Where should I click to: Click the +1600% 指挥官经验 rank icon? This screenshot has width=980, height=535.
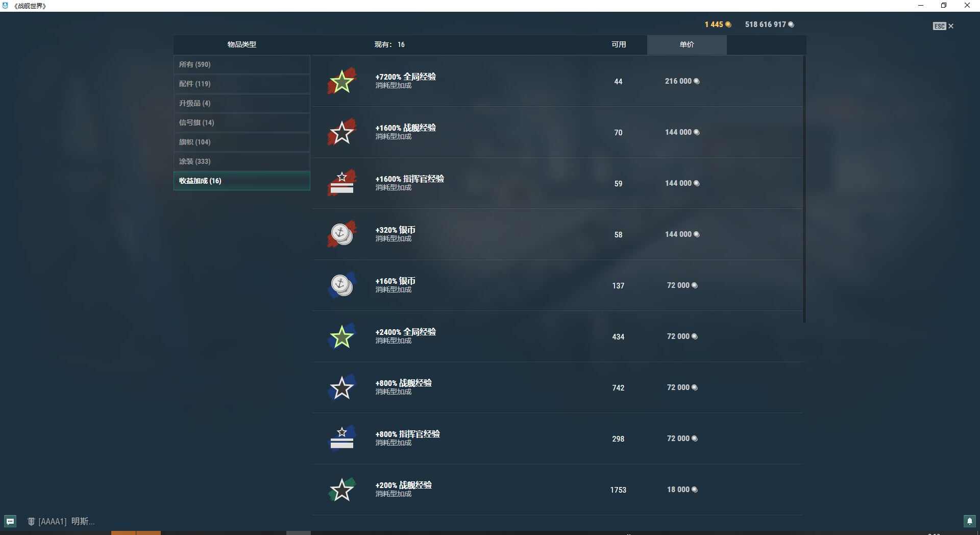tap(341, 183)
